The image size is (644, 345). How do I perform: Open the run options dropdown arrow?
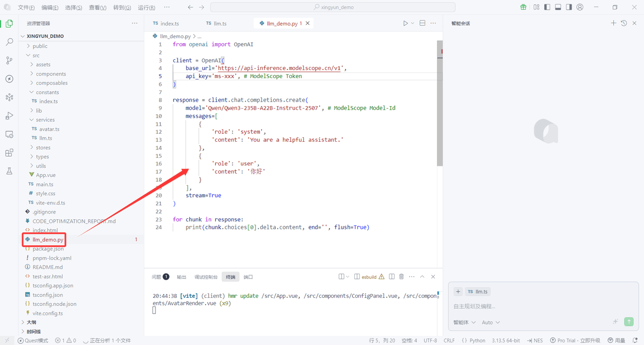[413, 23]
